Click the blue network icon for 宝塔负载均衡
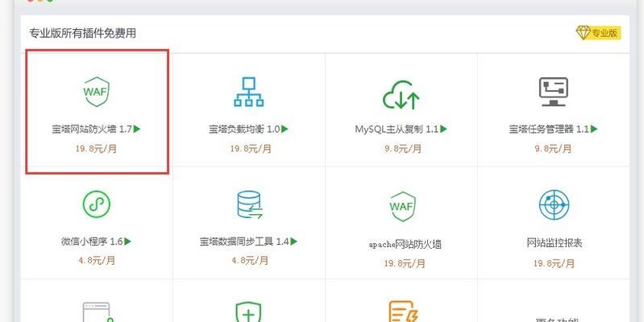Viewport: 644px width, 322px height. point(248,92)
